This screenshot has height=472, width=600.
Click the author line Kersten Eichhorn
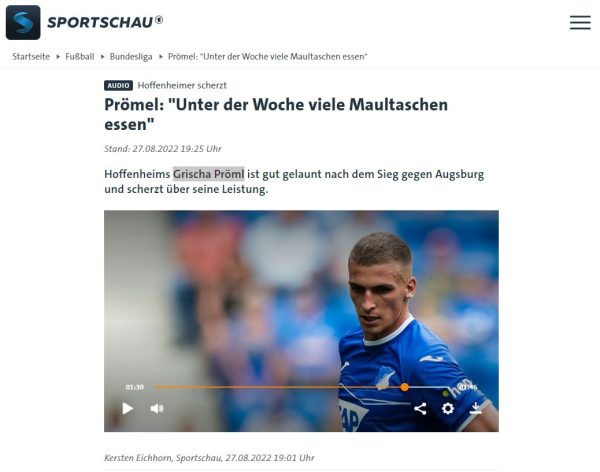209,458
